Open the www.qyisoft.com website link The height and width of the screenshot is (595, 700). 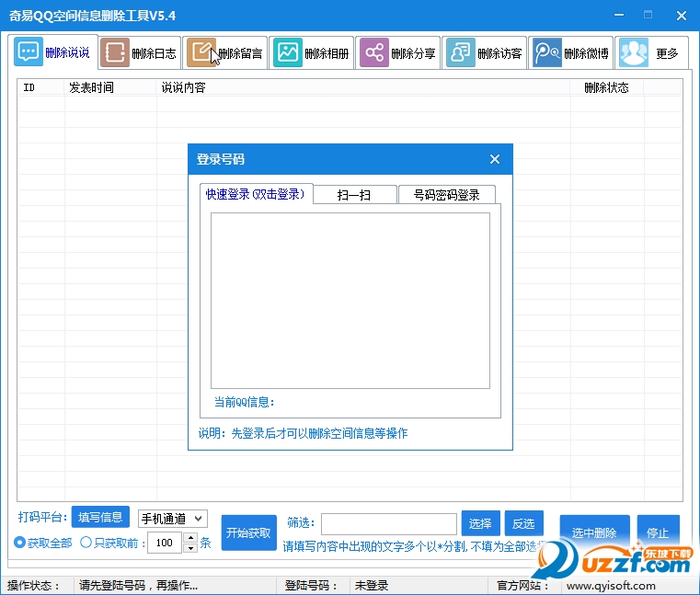611,586
